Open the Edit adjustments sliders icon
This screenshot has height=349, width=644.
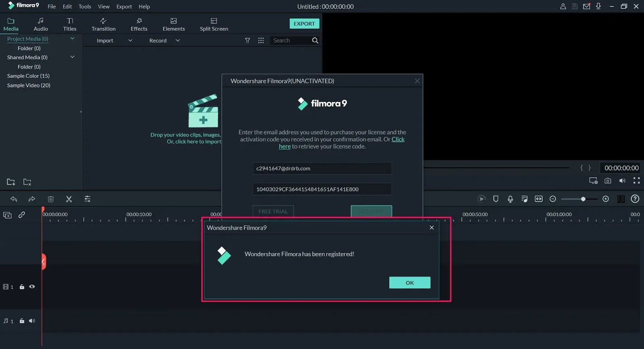pos(87,199)
